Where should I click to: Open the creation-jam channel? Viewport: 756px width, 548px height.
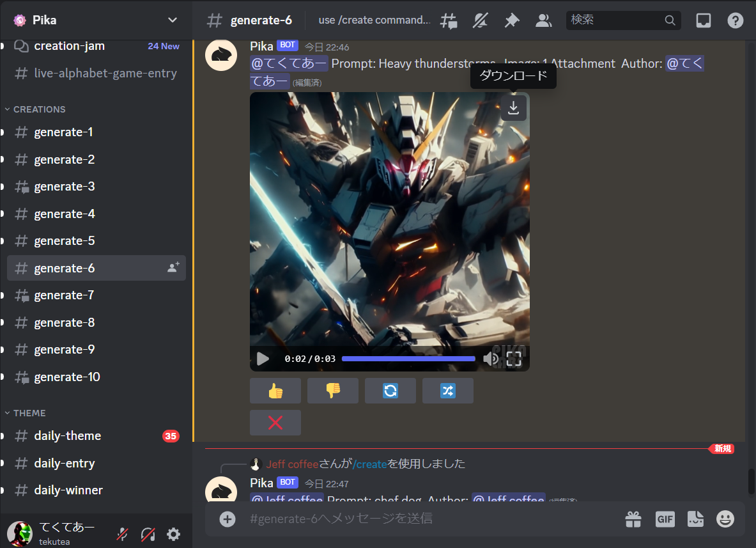(x=96, y=46)
